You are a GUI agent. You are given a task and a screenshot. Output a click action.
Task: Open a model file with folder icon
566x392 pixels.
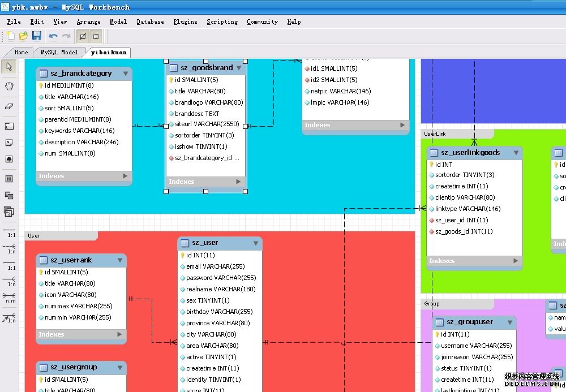pyautogui.click(x=24, y=36)
